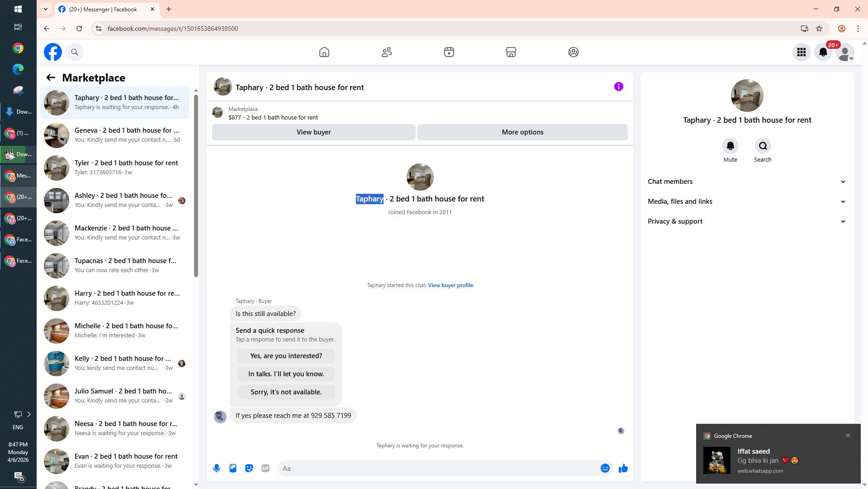Open the tab search dropdown arrow
The height and width of the screenshot is (489, 868).
pos(46,9)
